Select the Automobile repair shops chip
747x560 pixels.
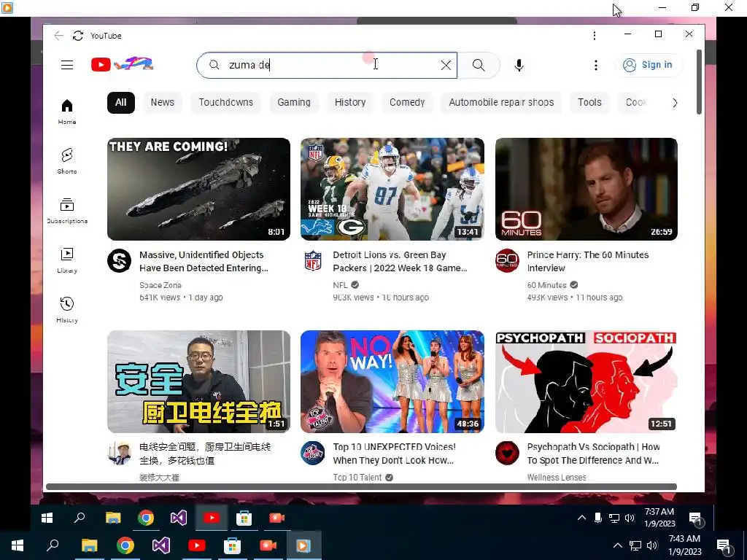501,102
